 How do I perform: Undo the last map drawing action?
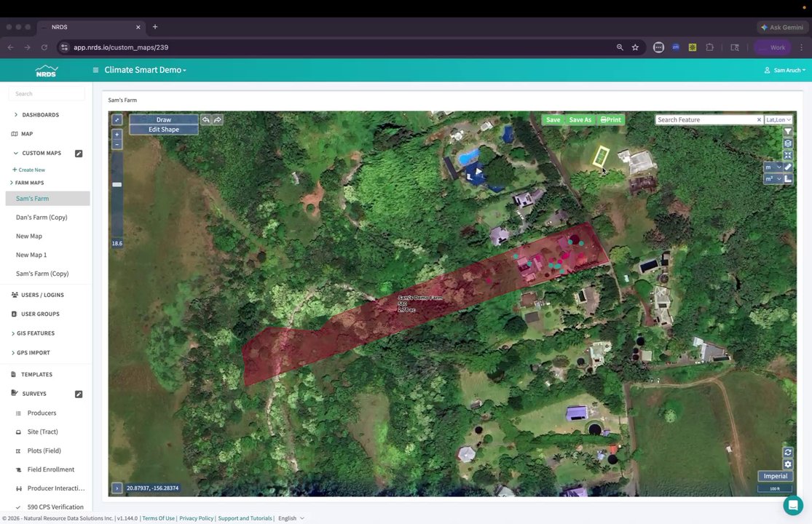coord(206,119)
